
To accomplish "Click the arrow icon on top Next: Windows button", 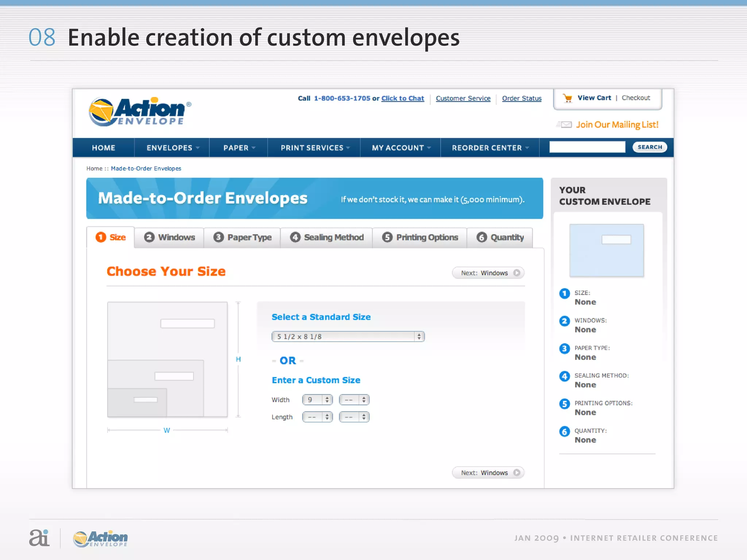I will pyautogui.click(x=516, y=273).
